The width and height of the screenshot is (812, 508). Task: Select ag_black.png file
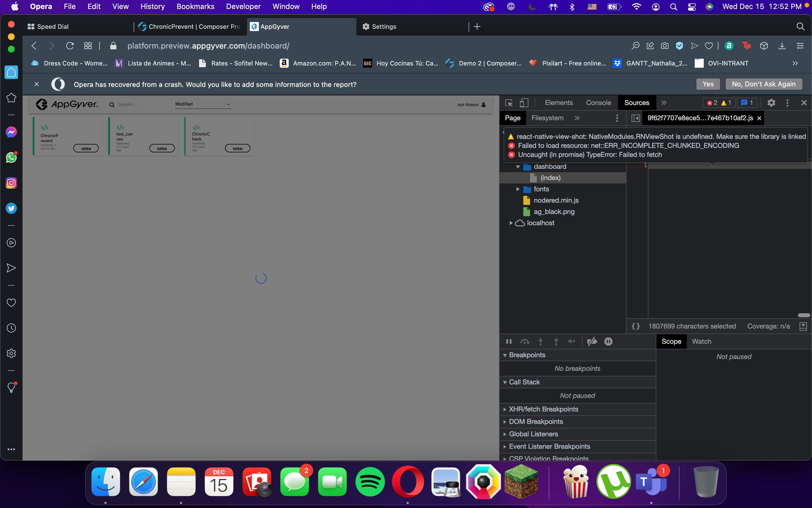click(554, 212)
